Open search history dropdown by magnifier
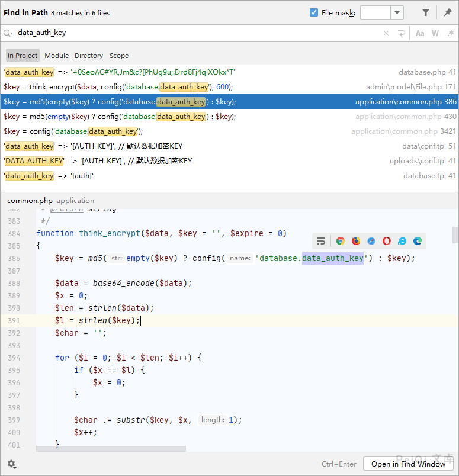This screenshot has width=459, height=476. [x=8, y=33]
